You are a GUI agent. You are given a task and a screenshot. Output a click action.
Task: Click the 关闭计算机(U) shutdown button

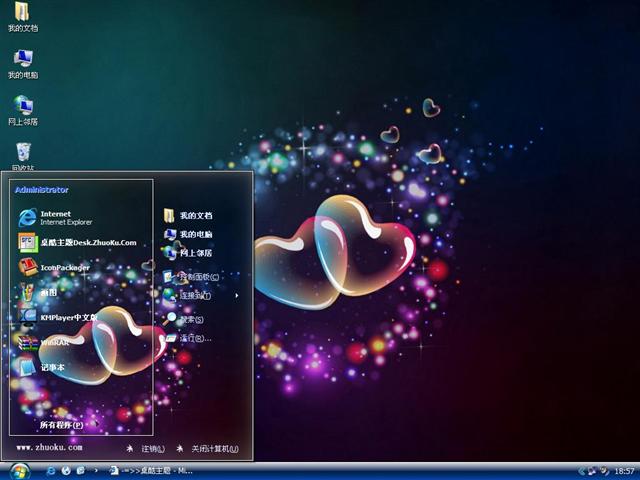click(x=208, y=449)
